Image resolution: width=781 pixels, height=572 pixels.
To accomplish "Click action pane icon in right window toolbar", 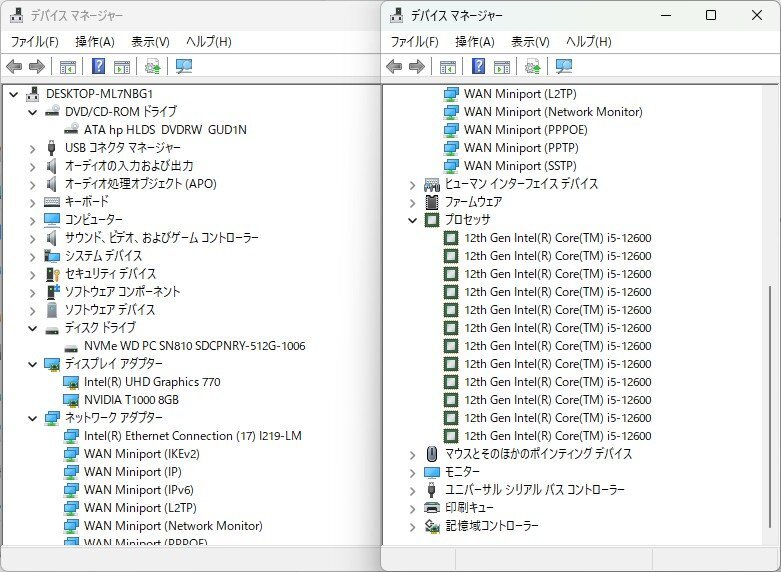I will 502,66.
